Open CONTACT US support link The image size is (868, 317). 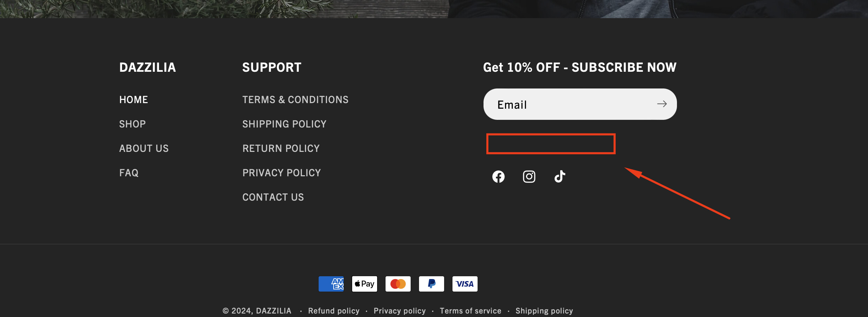tap(273, 197)
